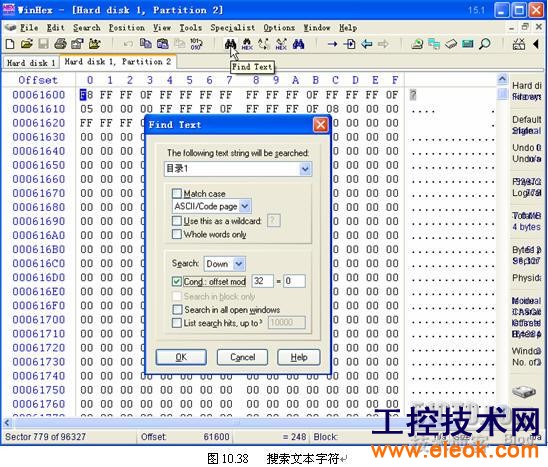Click the horizontal scrollbar at bottom
The width and height of the screenshot is (548, 467).
189,423
